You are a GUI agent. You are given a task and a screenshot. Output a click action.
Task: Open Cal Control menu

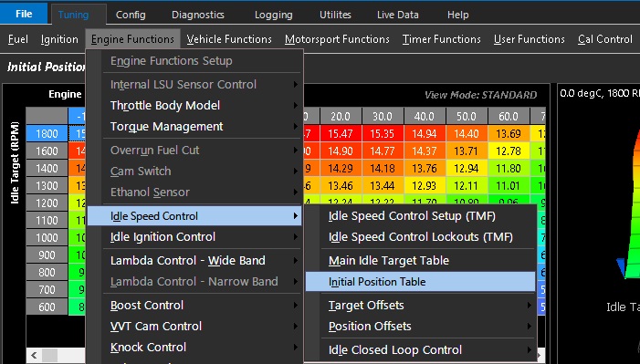605,39
